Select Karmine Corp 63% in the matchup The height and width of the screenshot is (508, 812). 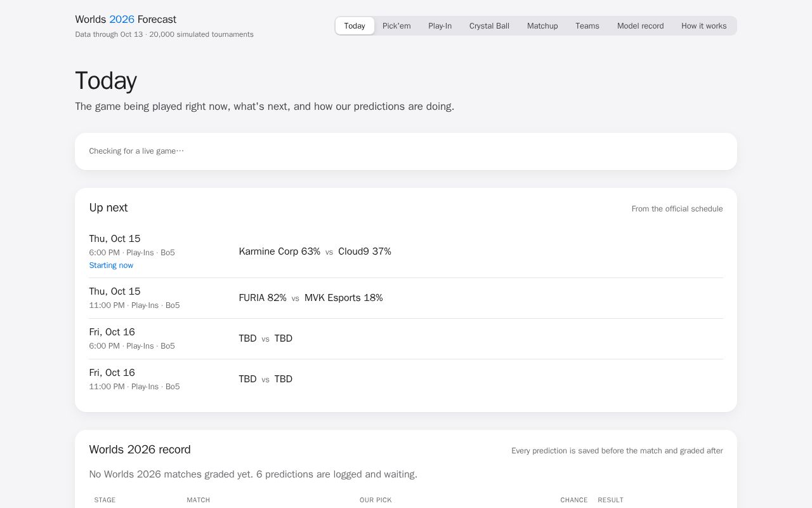[280, 251]
